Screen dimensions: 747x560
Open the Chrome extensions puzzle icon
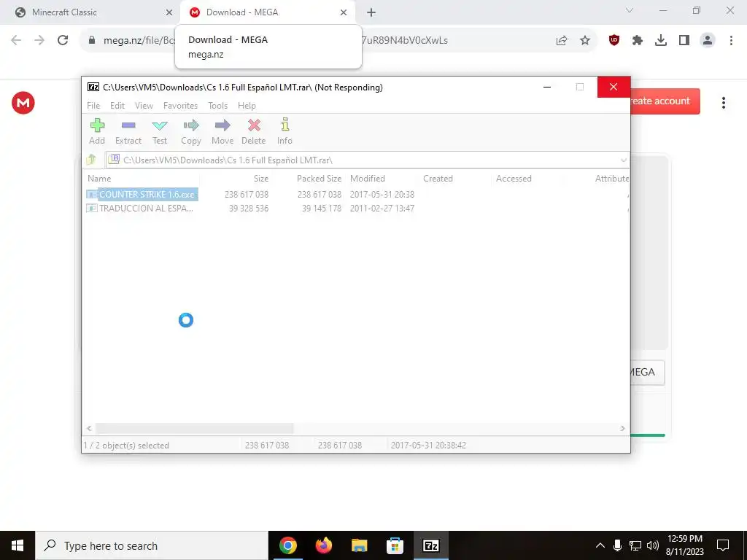tap(638, 41)
